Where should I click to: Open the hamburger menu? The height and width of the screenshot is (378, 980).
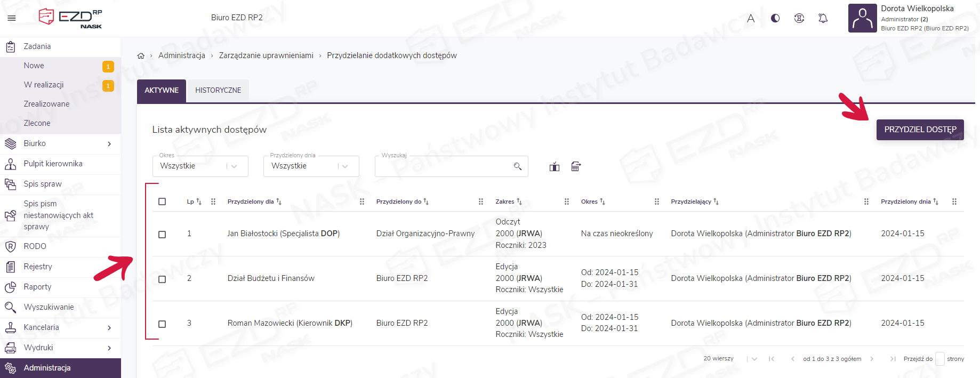pos(11,18)
